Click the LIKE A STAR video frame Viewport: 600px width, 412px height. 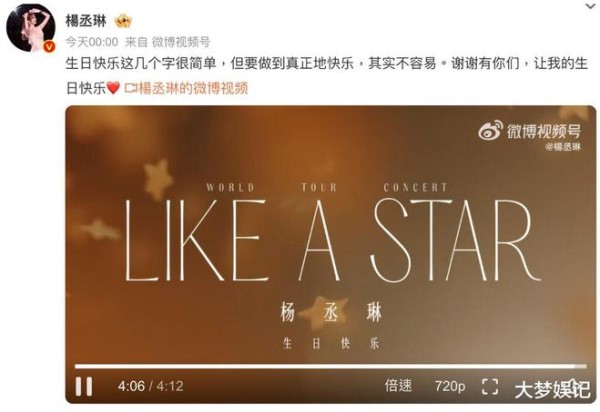(x=331, y=240)
